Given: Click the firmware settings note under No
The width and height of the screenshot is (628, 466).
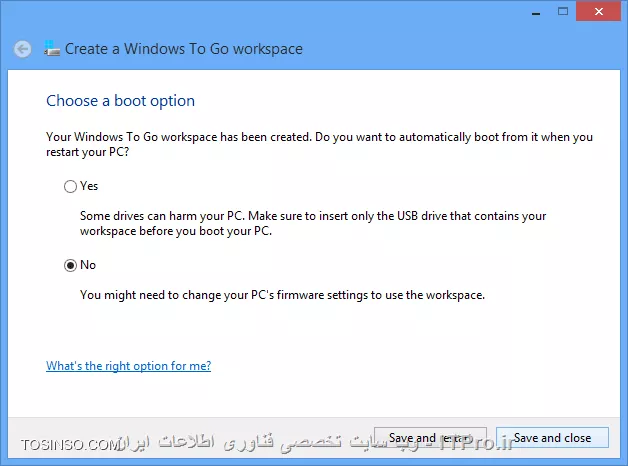Looking at the screenshot, I should 282,295.
